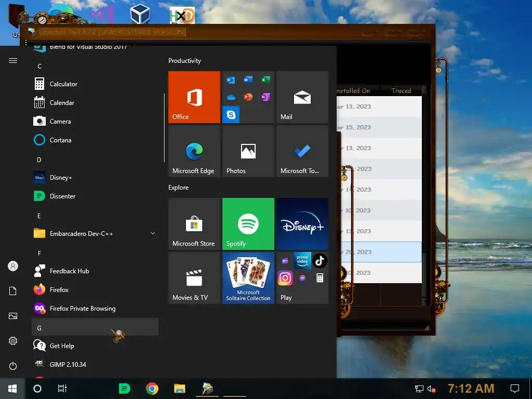
Task: Open Calendar from the app list
Action: coord(95,102)
